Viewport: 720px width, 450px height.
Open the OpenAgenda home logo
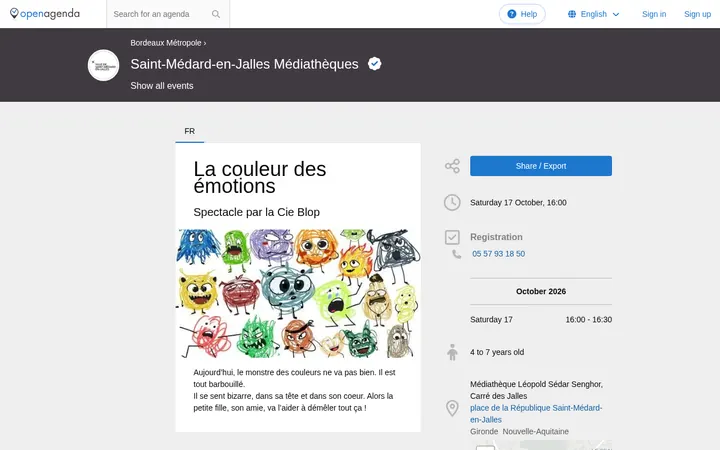click(x=45, y=14)
